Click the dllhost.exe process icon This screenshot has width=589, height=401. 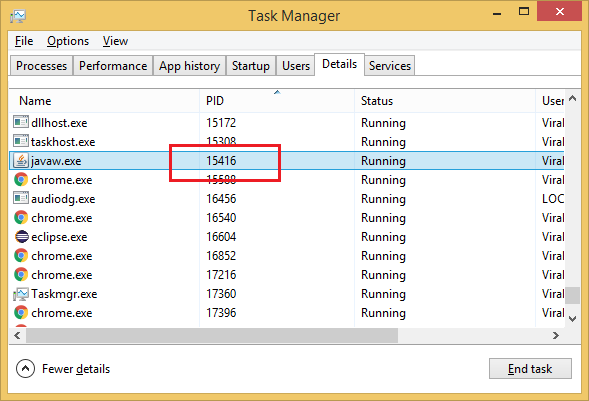pos(21,122)
